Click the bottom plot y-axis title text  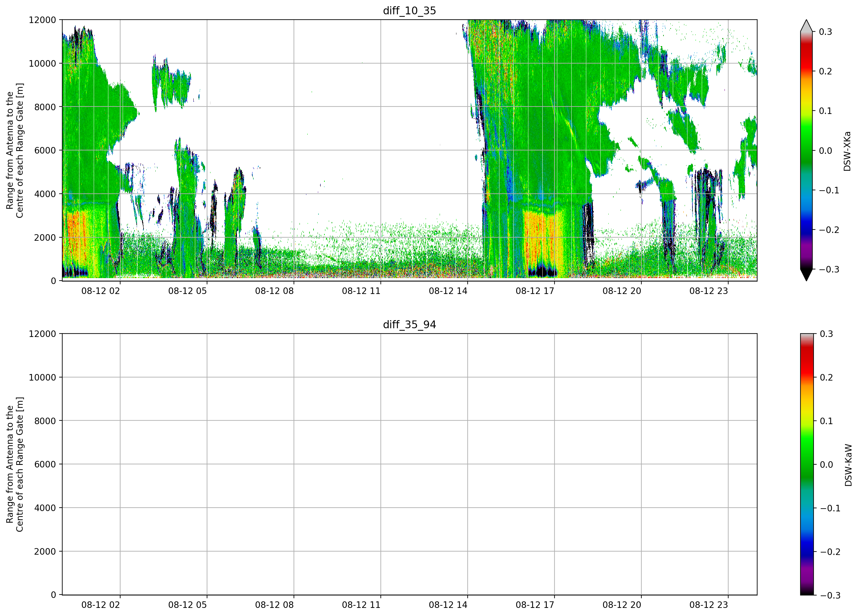(x=15, y=464)
